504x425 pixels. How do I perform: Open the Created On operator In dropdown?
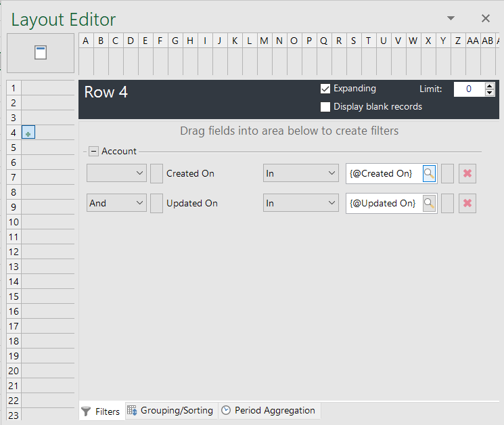[300, 174]
